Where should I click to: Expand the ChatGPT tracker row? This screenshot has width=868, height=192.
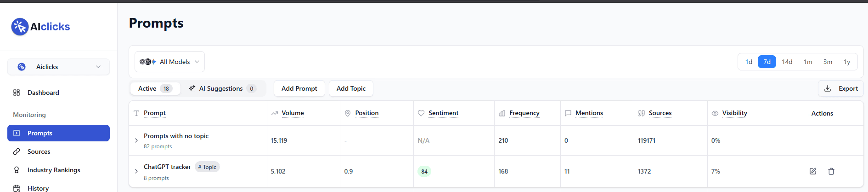[136, 171]
